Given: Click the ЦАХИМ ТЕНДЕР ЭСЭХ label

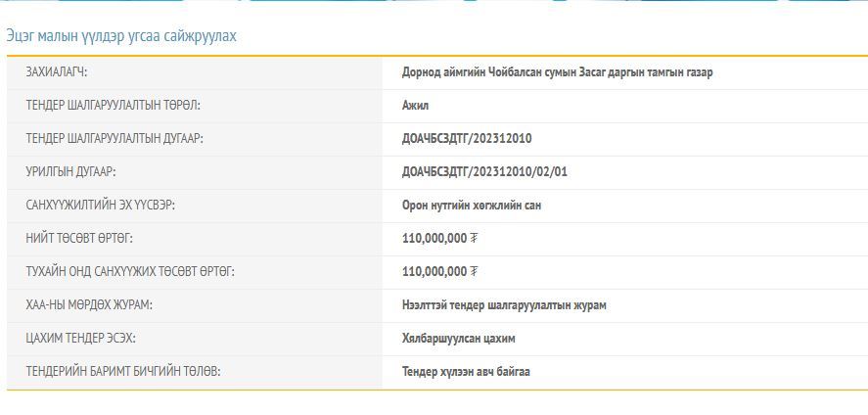Looking at the screenshot, I should [81, 339].
